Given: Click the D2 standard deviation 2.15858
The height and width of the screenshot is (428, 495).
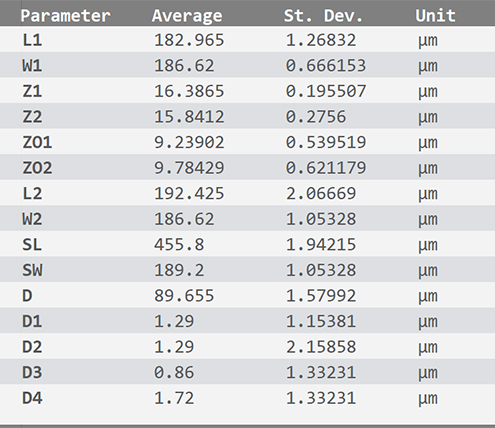Looking at the screenshot, I should click(x=321, y=347).
